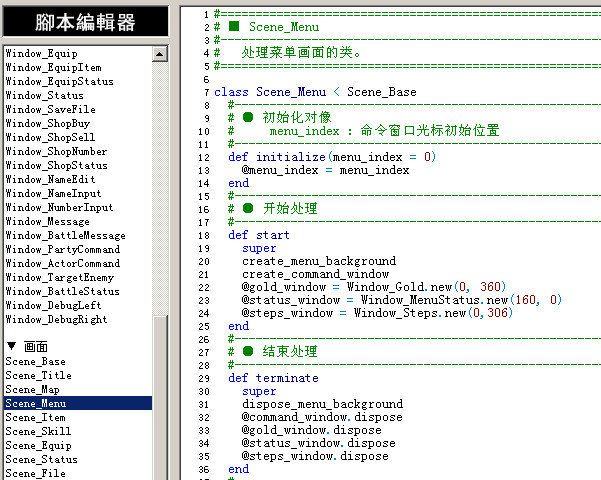Click '@command_window.dispose' code line
Screen dimensions: 601x480
[322, 417]
